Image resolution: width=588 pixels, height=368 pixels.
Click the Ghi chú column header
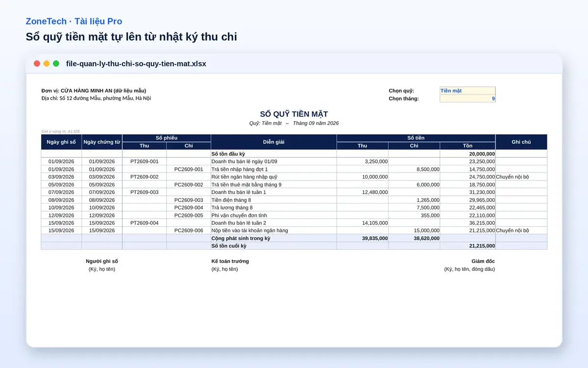(x=521, y=142)
